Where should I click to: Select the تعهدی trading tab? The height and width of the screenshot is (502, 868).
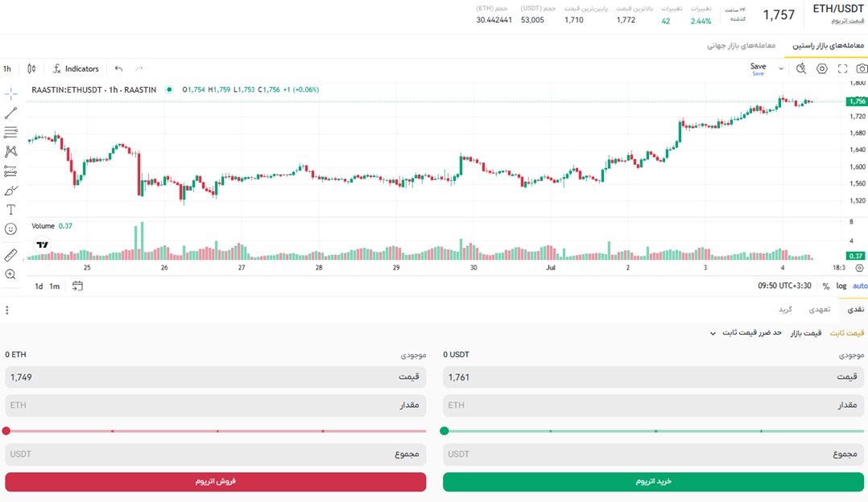click(820, 309)
